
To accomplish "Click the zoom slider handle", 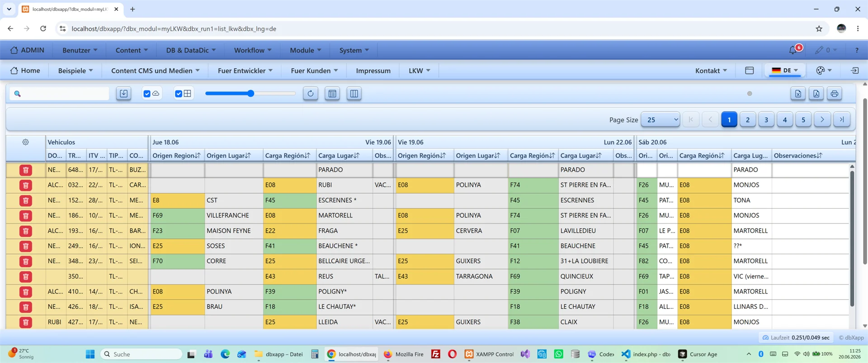I will 250,93.
